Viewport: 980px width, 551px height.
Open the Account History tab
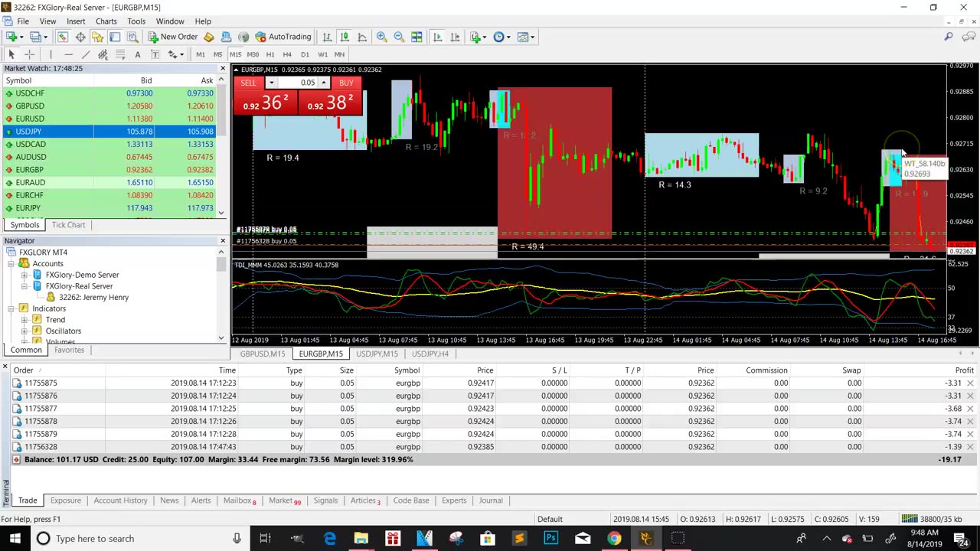120,500
